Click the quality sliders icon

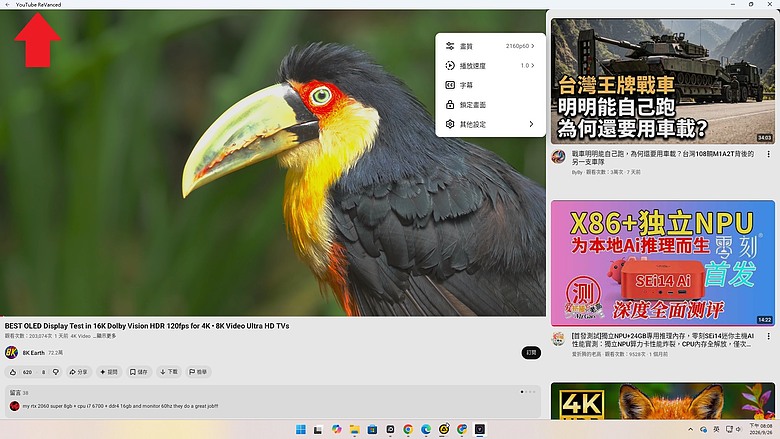[450, 46]
